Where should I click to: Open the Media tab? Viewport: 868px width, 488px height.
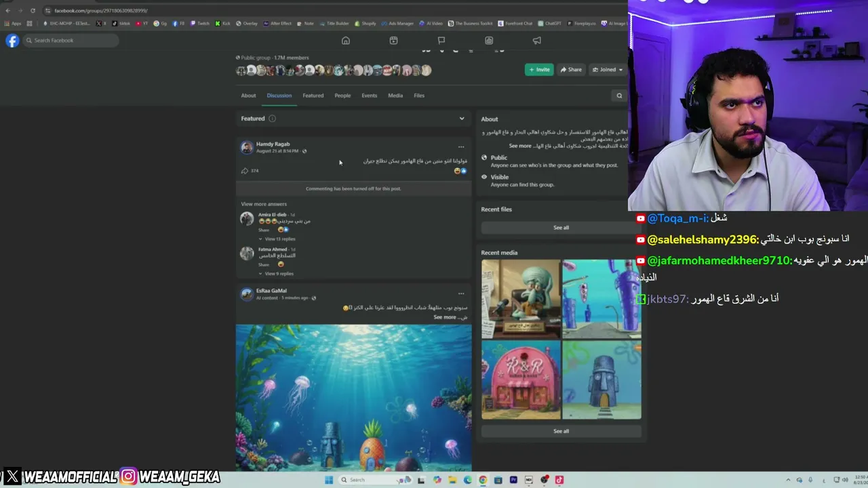point(395,96)
